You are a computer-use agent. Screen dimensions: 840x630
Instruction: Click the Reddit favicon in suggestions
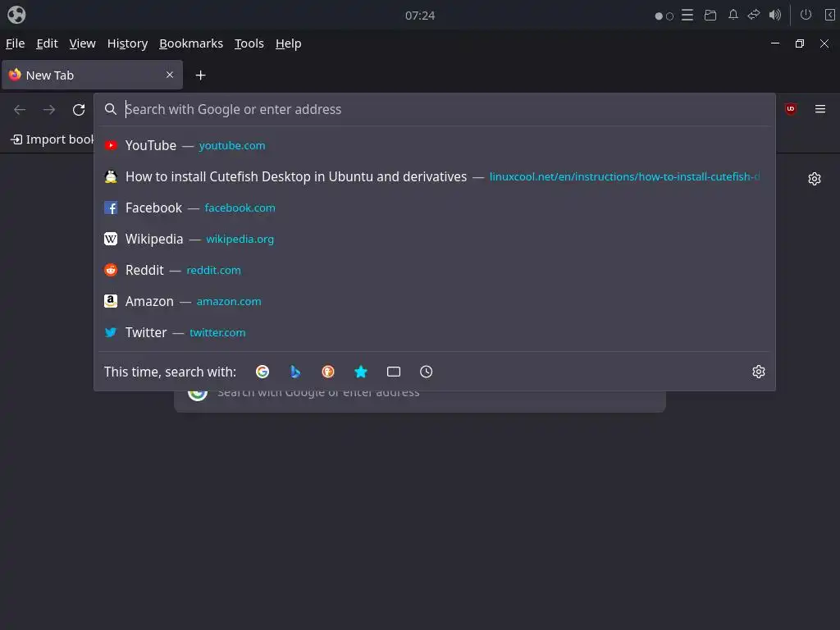111,270
